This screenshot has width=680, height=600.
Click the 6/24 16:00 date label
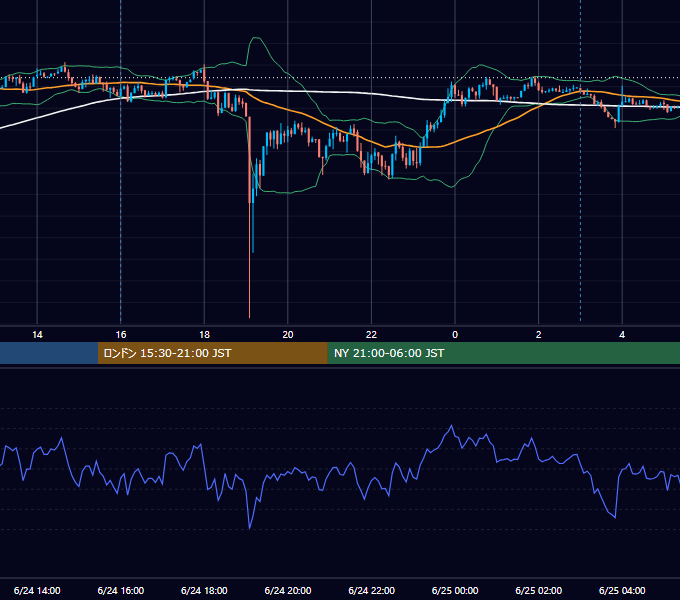121,590
